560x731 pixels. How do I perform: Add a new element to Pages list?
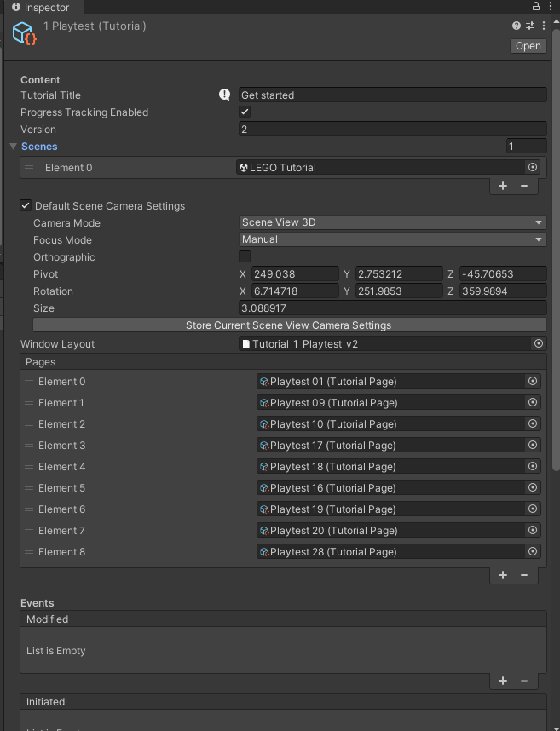click(x=503, y=575)
